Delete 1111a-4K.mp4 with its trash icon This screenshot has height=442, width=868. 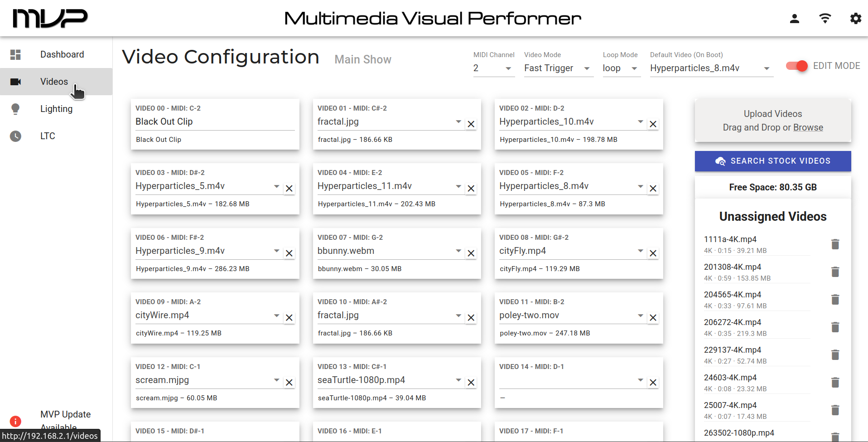pyautogui.click(x=835, y=244)
